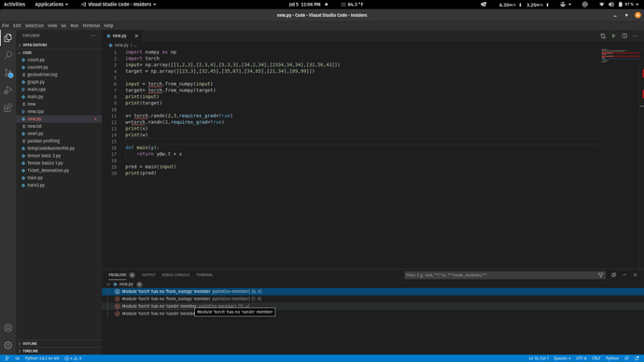Split the editor to the right

[624, 35]
